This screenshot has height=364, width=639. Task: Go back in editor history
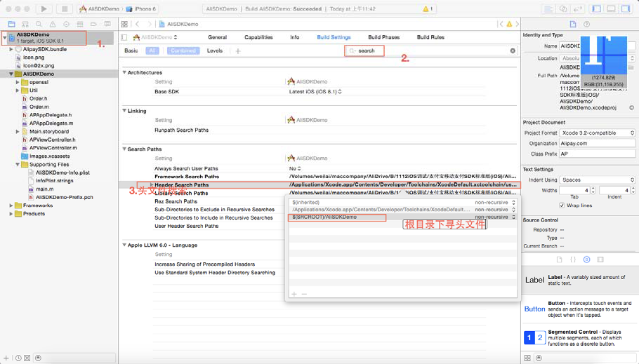(x=138, y=24)
